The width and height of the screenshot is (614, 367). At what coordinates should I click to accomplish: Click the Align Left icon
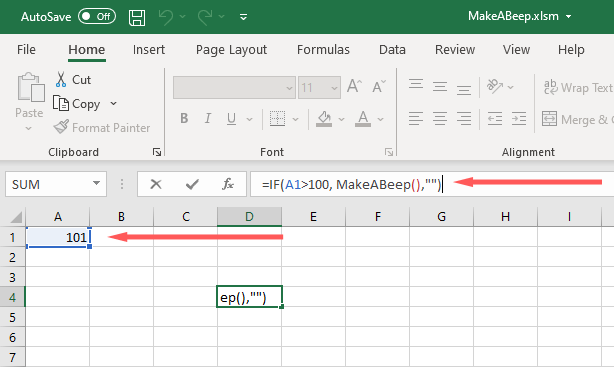point(416,118)
